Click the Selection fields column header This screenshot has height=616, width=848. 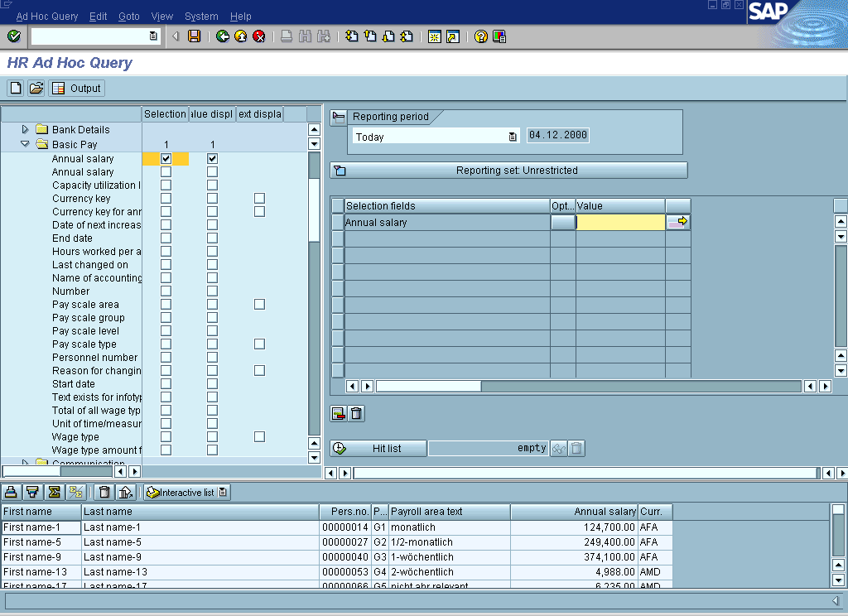pos(446,206)
